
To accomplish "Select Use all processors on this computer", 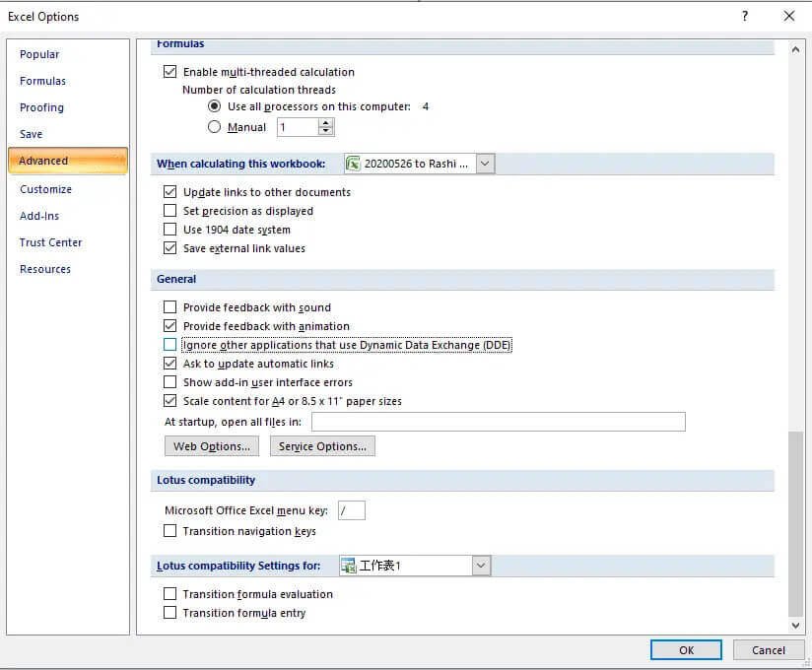I will pyautogui.click(x=214, y=106).
